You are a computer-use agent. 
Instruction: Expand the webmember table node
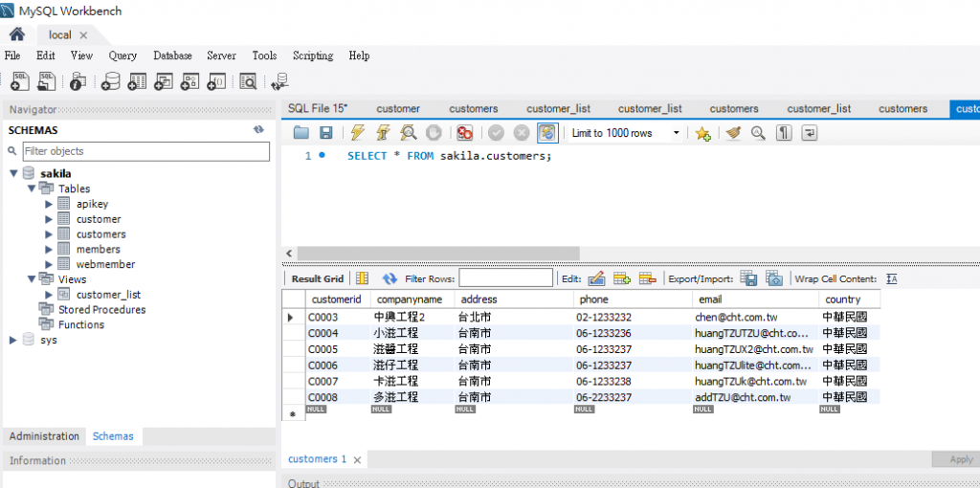(x=49, y=264)
